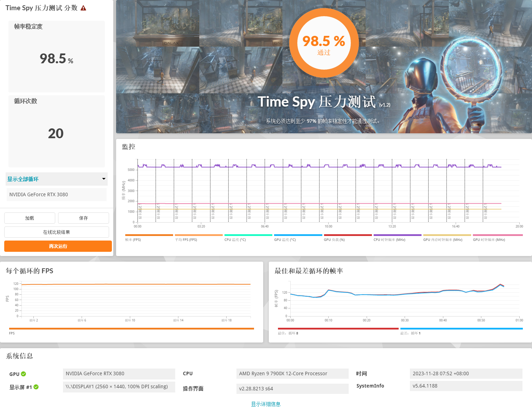
Task: Click the NVIDIA GeForce RTX 3080 field in the left panel
Action: click(x=57, y=194)
